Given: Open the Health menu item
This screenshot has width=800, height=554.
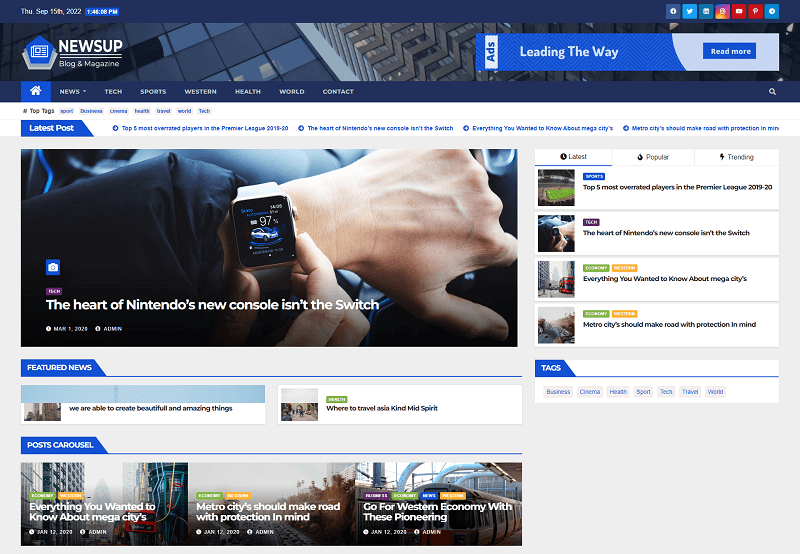Looking at the screenshot, I should [x=248, y=92].
